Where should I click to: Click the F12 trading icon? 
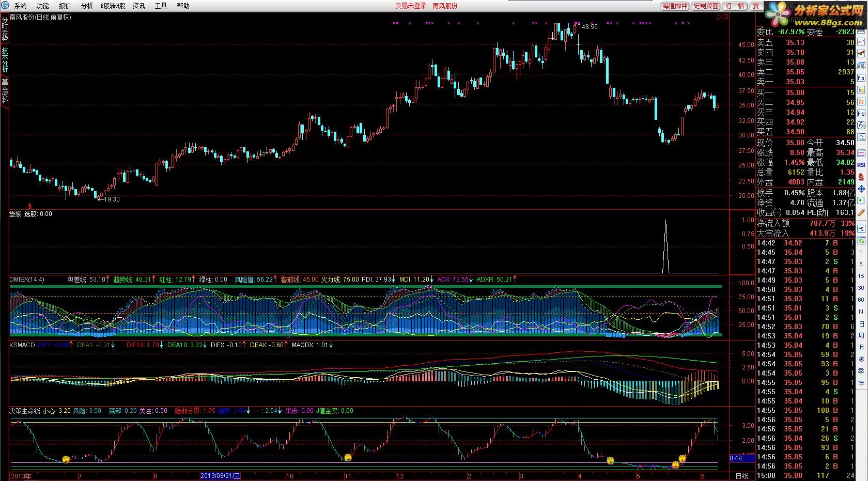tap(861, 113)
